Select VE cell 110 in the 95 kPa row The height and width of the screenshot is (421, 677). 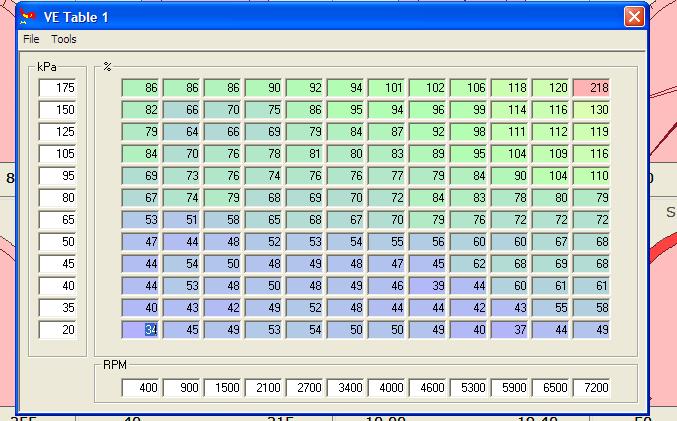(x=592, y=176)
